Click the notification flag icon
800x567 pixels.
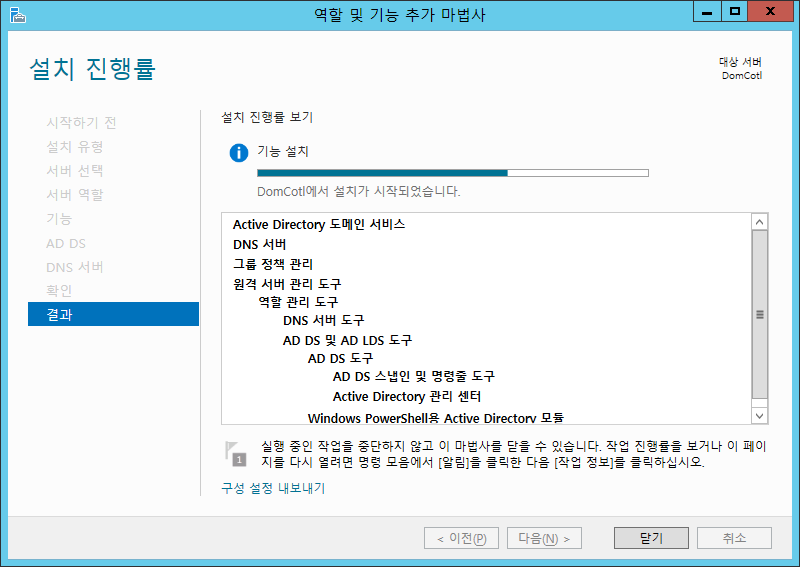pyautogui.click(x=235, y=454)
